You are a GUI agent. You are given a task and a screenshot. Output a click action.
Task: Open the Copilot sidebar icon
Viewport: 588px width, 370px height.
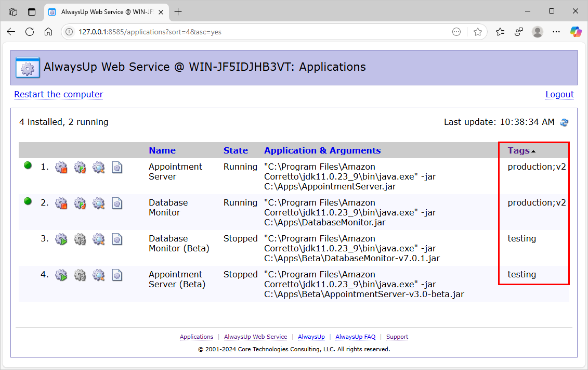(576, 32)
